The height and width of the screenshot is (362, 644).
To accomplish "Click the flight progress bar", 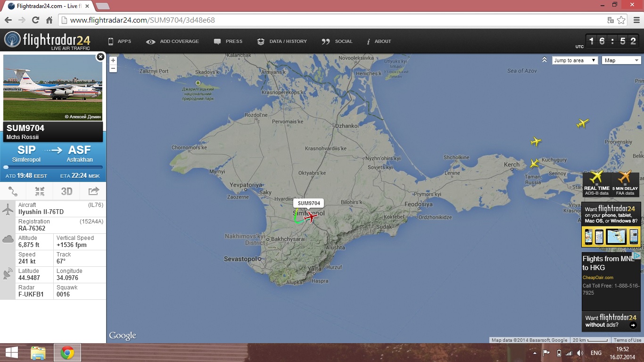I will point(53,167).
